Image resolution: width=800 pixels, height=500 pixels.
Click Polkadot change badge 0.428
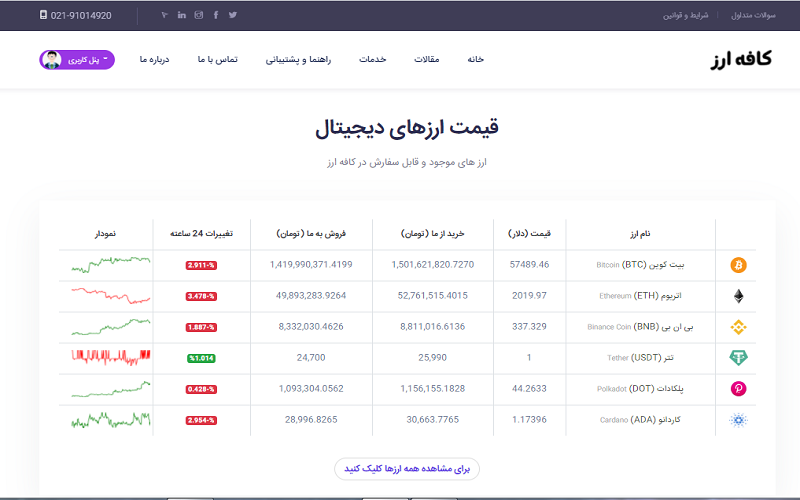[202, 389]
